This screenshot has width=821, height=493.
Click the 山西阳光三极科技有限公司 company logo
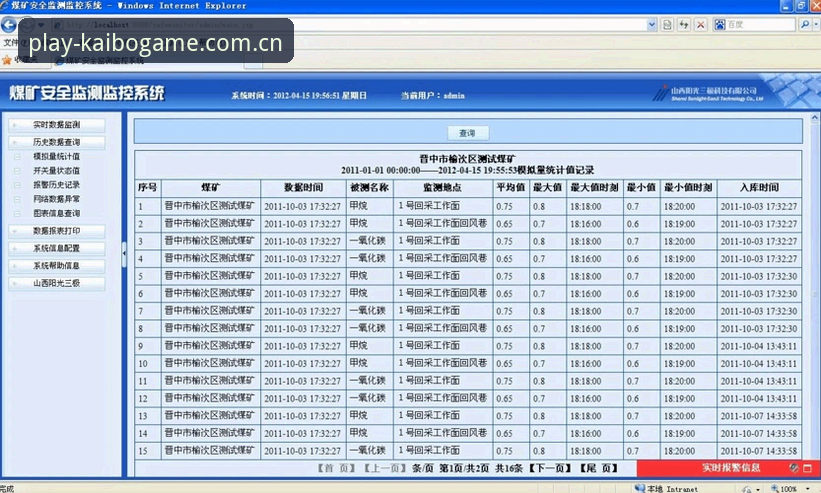tap(708, 94)
